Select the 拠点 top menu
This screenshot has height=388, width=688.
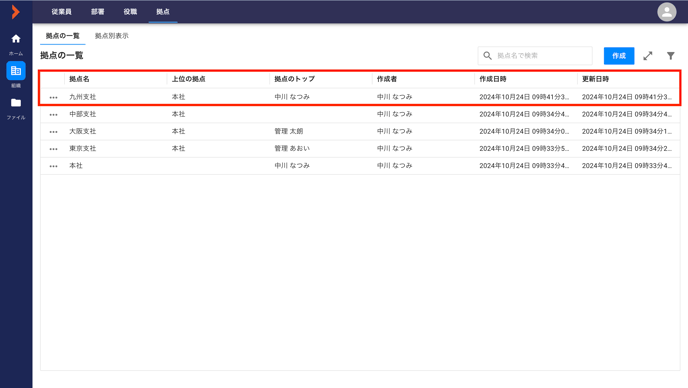[x=163, y=12]
